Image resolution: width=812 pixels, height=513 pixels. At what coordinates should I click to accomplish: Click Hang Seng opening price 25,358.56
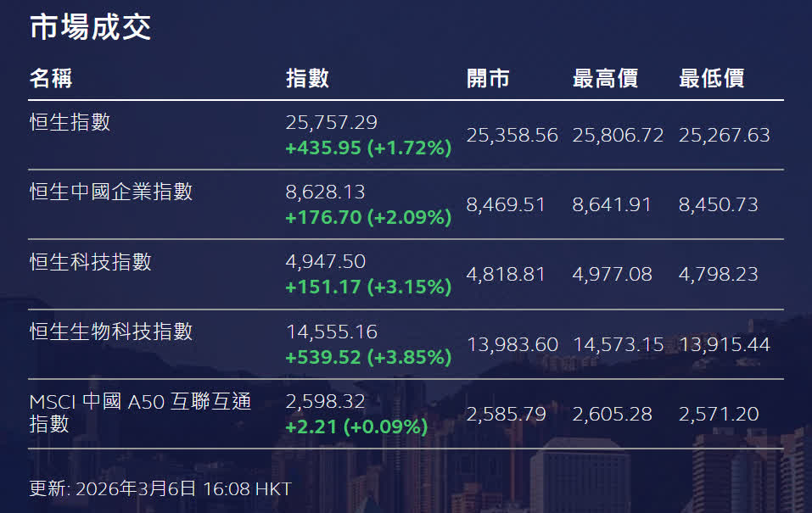click(x=512, y=136)
